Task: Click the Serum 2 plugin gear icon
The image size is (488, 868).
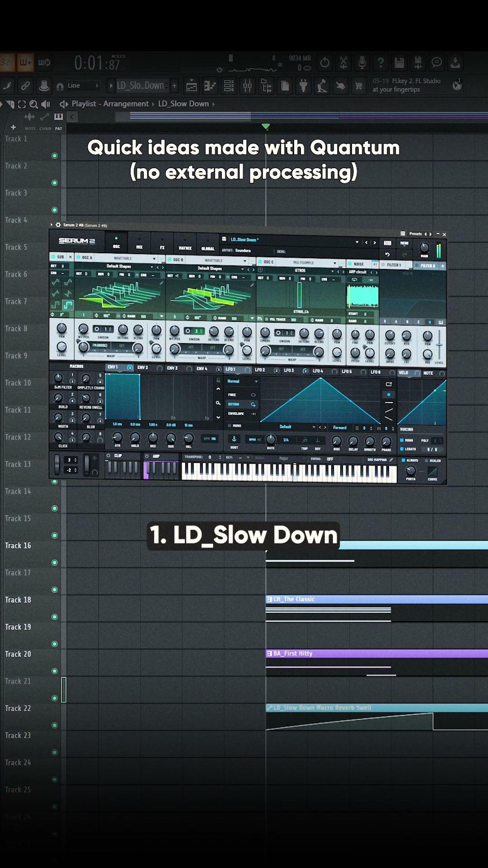Action: [58, 225]
